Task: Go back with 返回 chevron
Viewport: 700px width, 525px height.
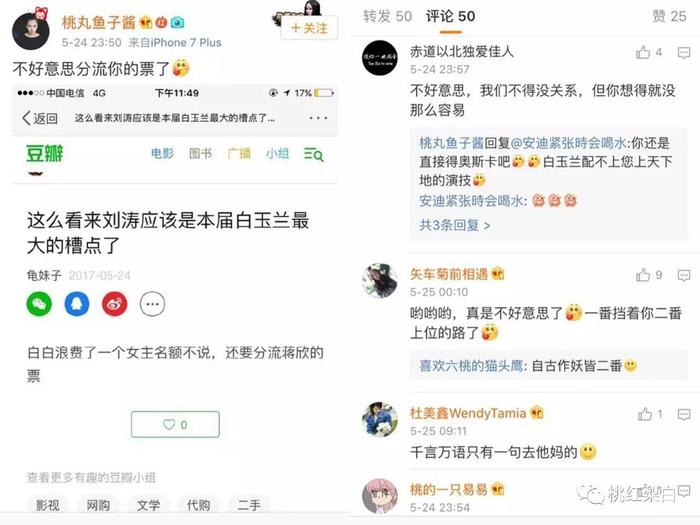Action: click(40, 118)
